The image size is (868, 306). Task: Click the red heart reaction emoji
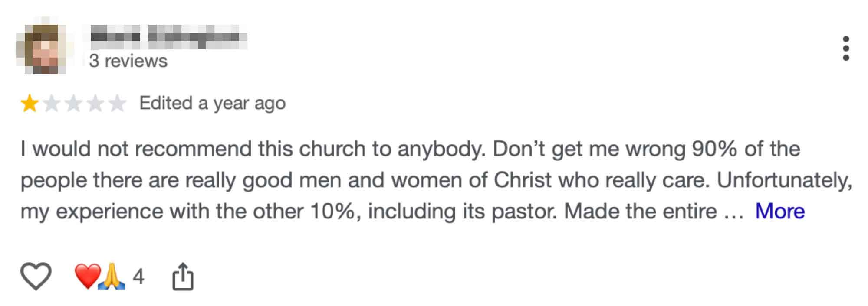(87, 276)
